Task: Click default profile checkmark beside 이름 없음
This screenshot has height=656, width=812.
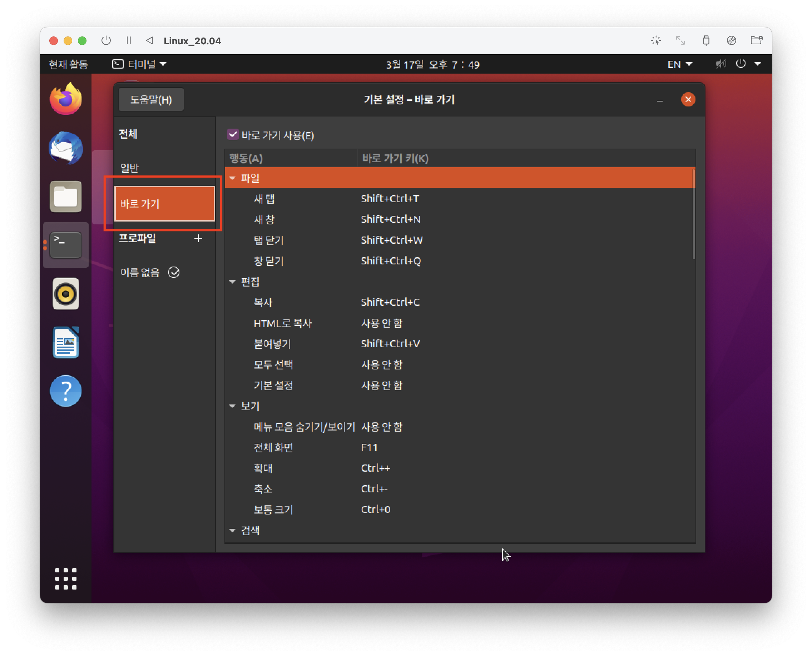Action: tap(174, 273)
